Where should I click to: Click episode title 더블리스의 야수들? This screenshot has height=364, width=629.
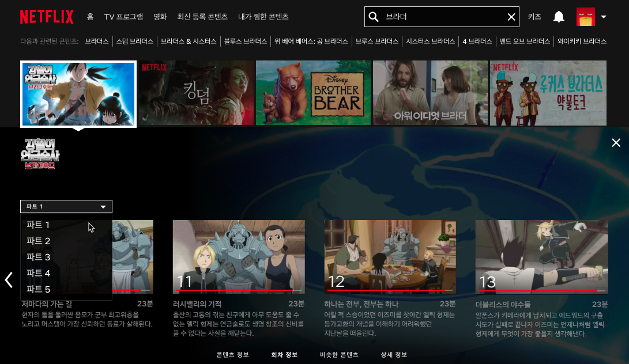tap(503, 305)
